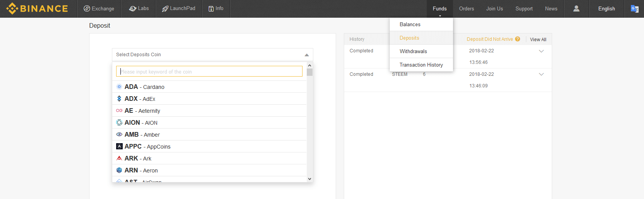Focus the coin keyword search field
Image resolution: width=644 pixels, height=199 pixels.
point(209,71)
